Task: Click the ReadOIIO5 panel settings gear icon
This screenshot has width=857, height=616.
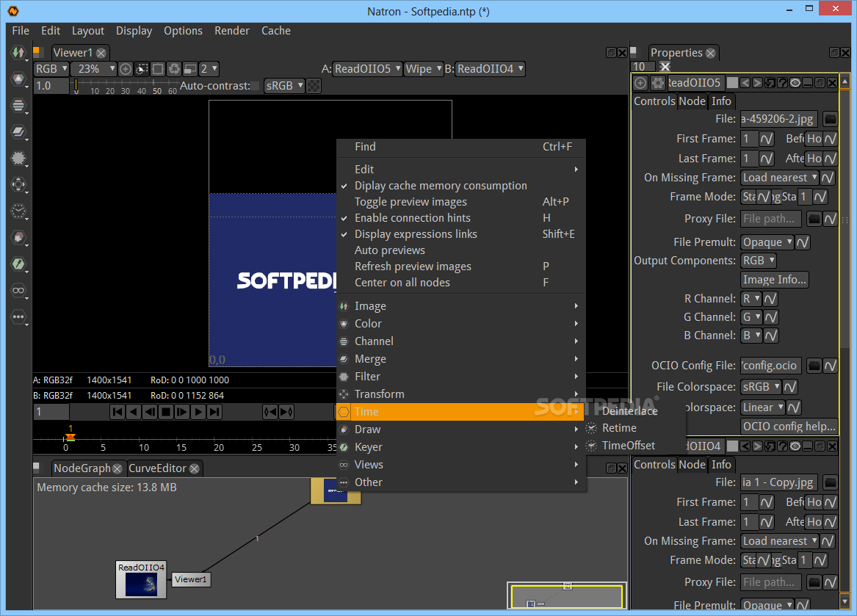Action: (657, 82)
